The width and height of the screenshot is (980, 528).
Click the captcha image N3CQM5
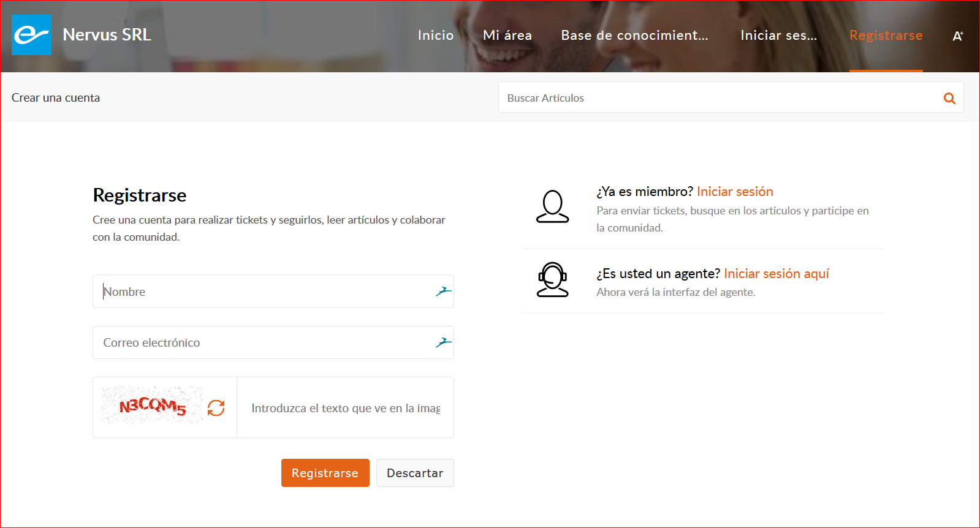point(152,405)
